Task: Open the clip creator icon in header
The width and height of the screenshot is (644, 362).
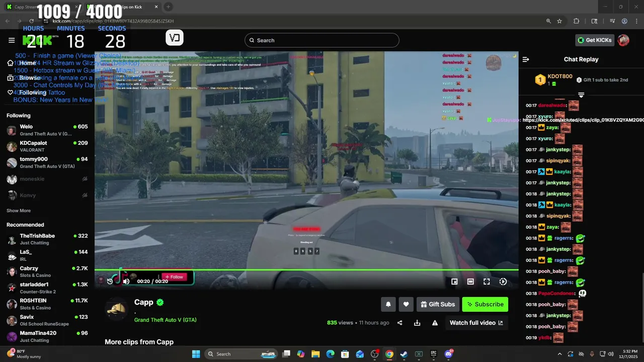Action: pos(175,38)
